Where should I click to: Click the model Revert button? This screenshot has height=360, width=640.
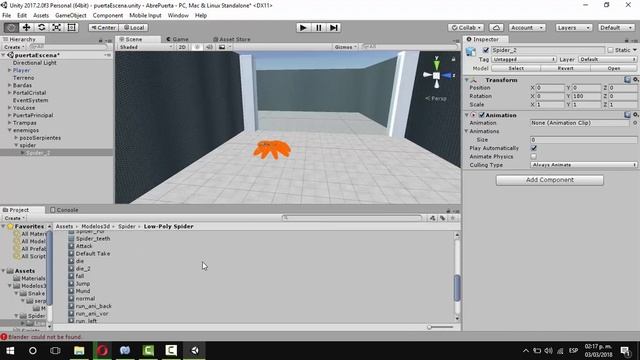[x=565, y=68]
